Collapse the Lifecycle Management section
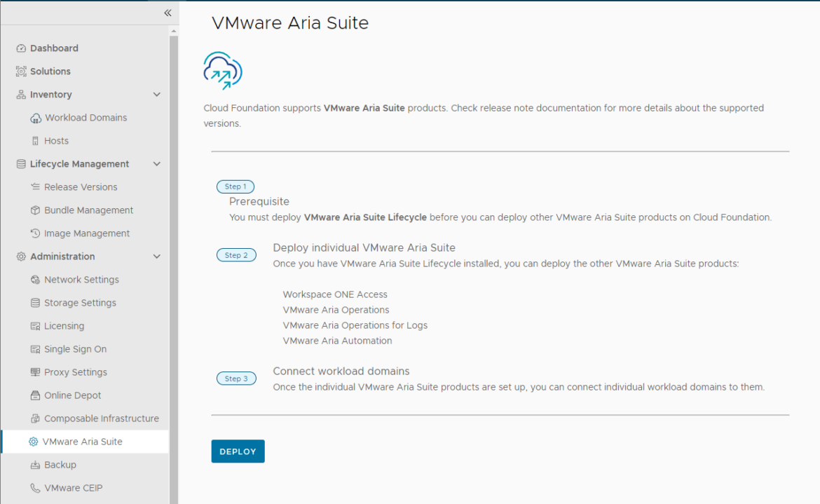 pos(157,163)
